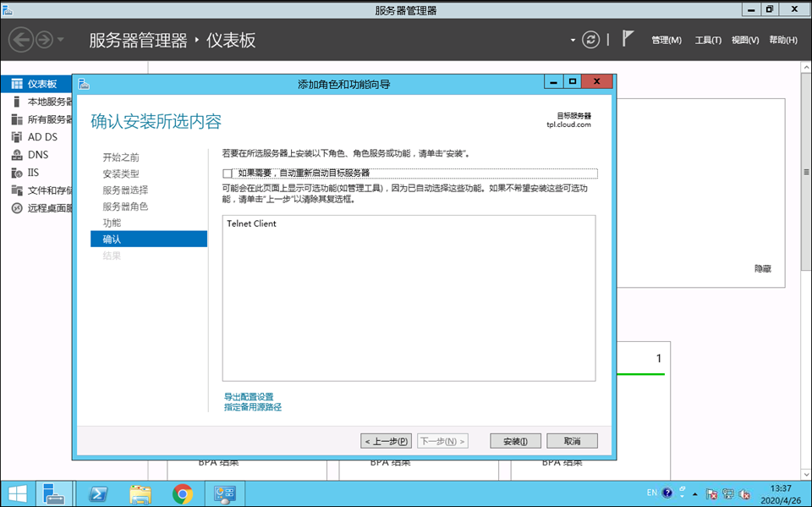Open Windows PowerShell from the taskbar
The width and height of the screenshot is (812, 507).
coord(98,493)
